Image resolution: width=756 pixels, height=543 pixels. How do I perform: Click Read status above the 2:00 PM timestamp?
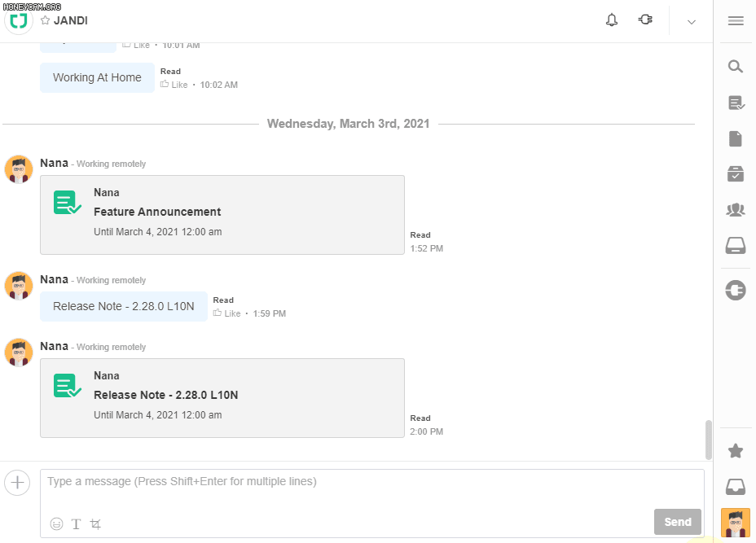click(x=420, y=418)
